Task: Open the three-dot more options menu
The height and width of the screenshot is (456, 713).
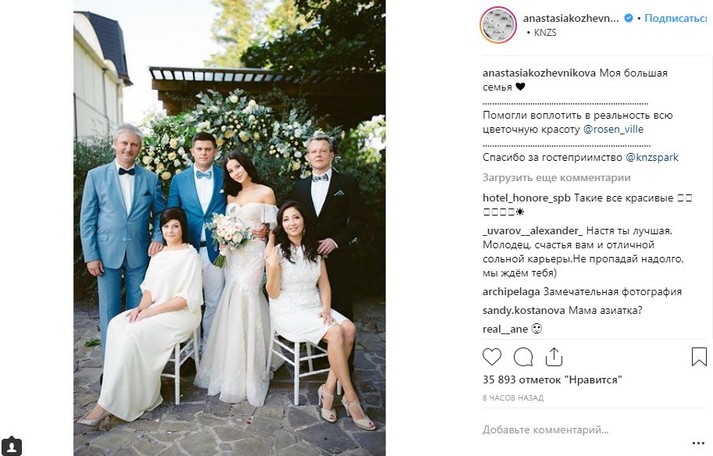Action: tap(698, 443)
